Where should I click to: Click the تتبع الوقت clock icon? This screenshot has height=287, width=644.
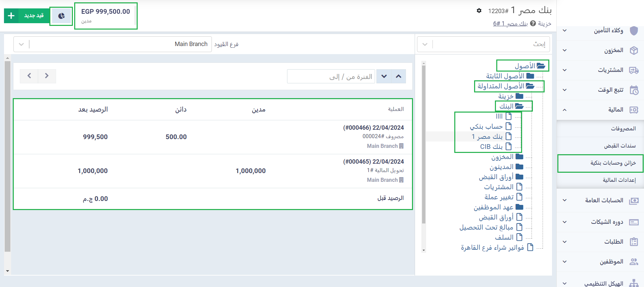(634, 90)
